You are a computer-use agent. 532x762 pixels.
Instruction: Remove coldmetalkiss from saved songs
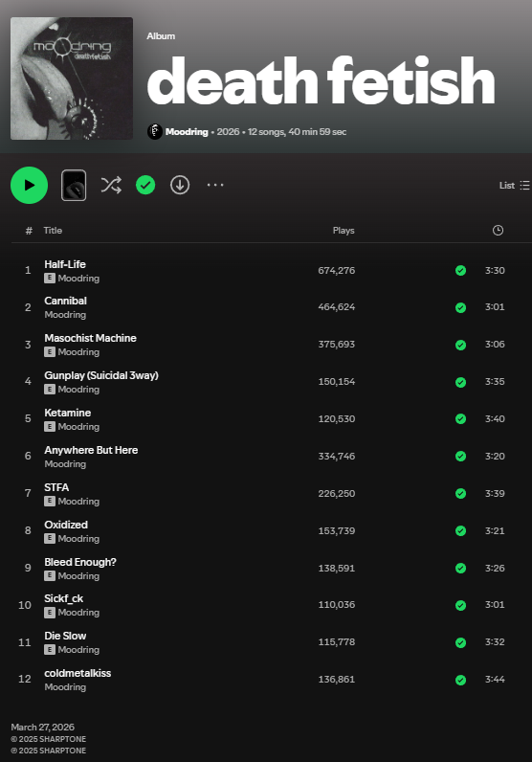(460, 681)
